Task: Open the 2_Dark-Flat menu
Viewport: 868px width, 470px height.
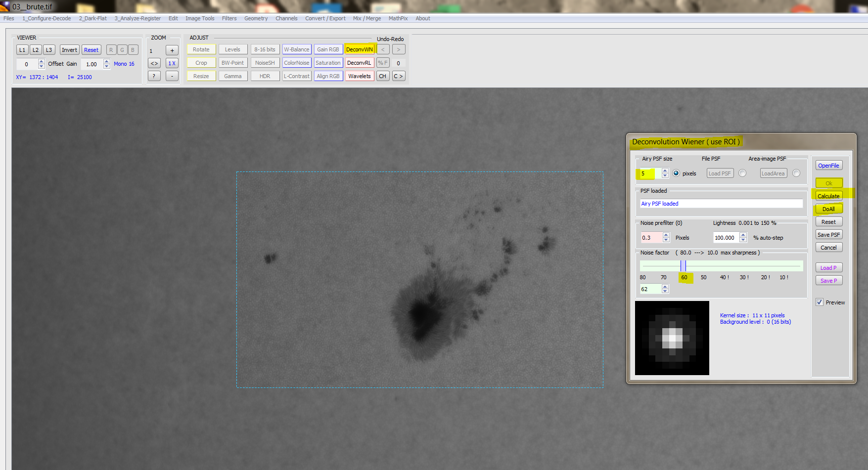Action: point(93,18)
